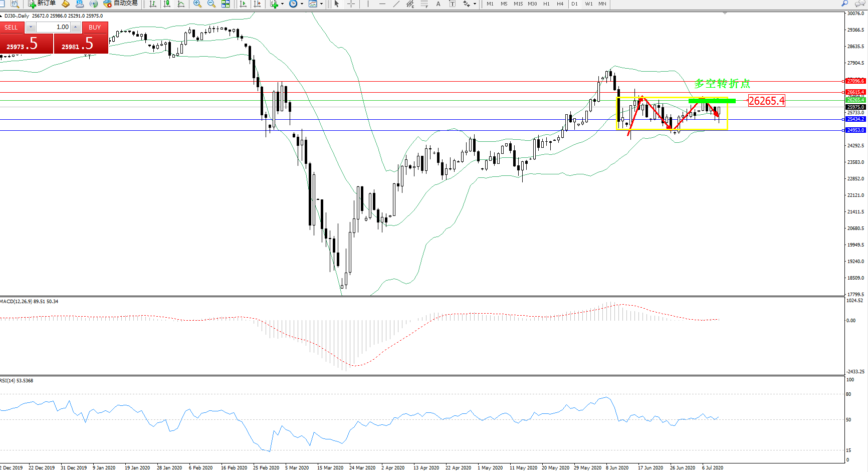Select the Fibonacci retracement tool
868x472 pixels.
click(x=424, y=4)
